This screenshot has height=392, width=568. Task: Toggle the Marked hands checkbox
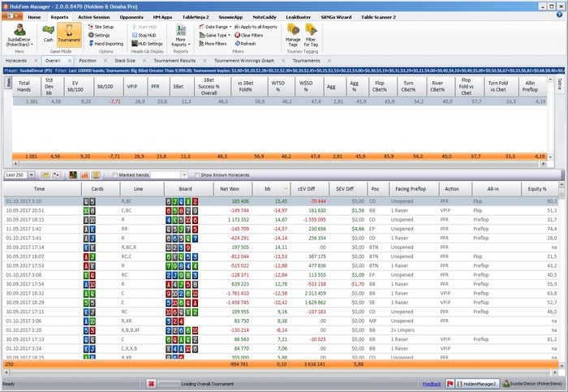pyautogui.click(x=115, y=175)
